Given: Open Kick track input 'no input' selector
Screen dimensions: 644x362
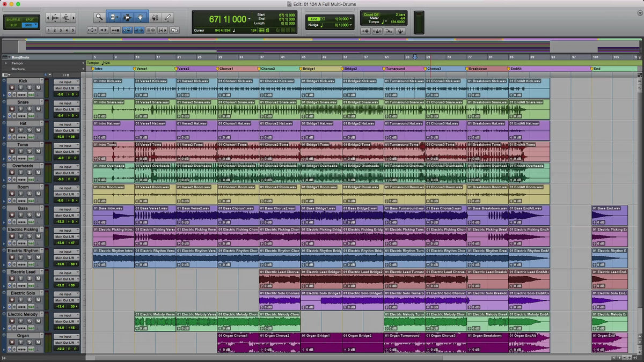Looking at the screenshot, I should [x=66, y=82].
